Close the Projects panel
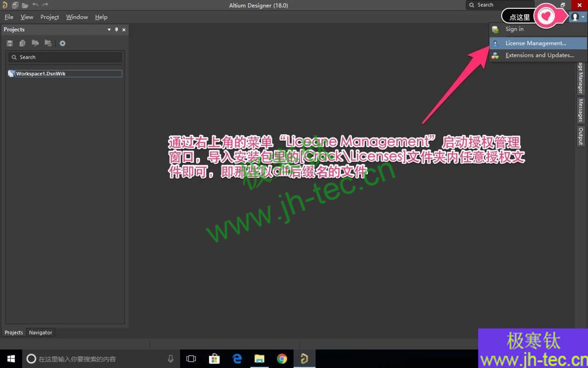 (x=124, y=29)
